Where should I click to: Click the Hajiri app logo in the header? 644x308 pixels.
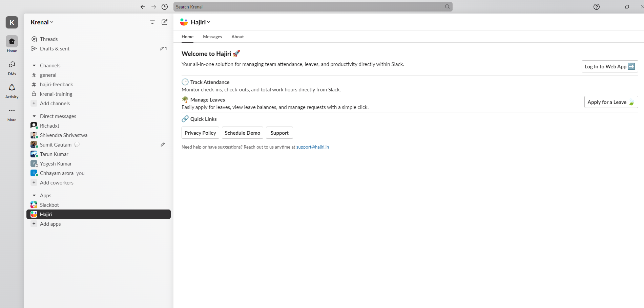[184, 22]
